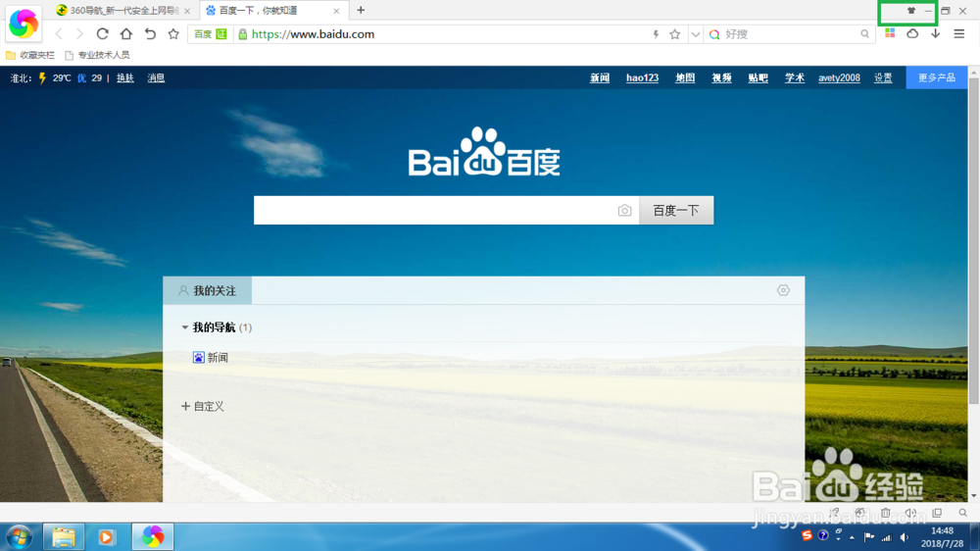Open the 专业技术人员 bookmark
Screen dimensions: 980x551
(x=97, y=55)
